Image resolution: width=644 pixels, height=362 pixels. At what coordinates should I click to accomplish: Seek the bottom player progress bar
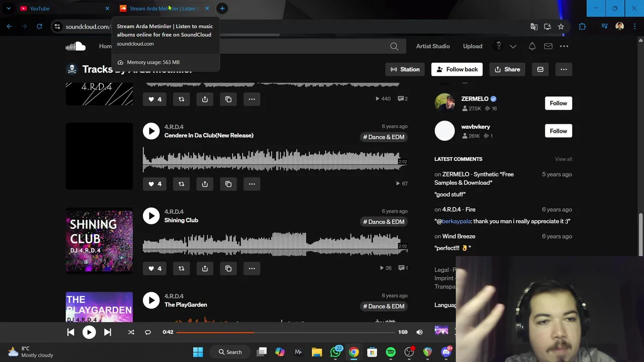(285, 332)
